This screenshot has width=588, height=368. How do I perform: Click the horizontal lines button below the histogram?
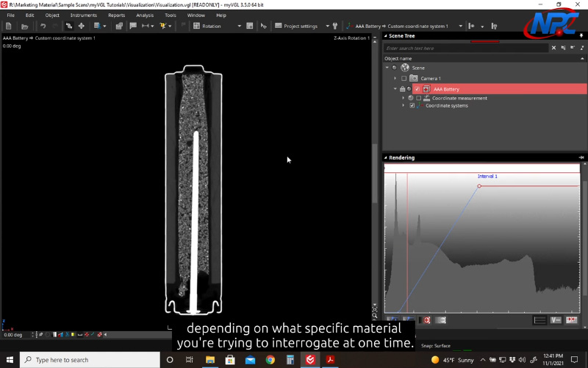(x=539, y=320)
